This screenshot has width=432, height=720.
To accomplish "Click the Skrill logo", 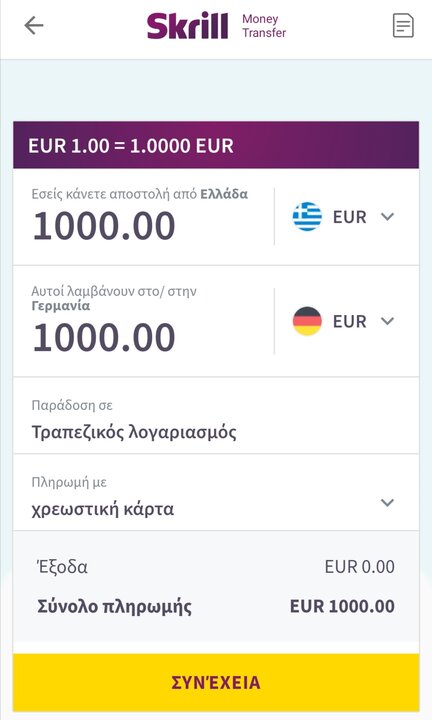I will coord(187,26).
